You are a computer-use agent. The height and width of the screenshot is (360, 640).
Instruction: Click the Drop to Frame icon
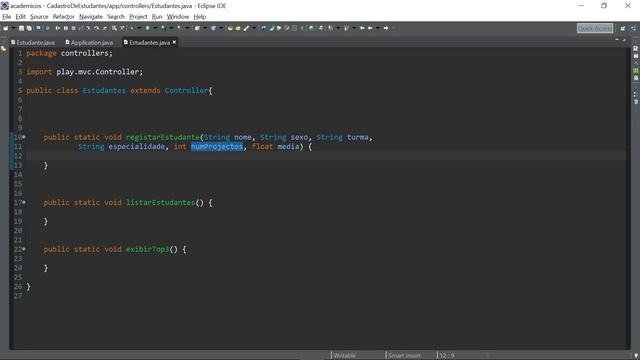click(x=114, y=28)
